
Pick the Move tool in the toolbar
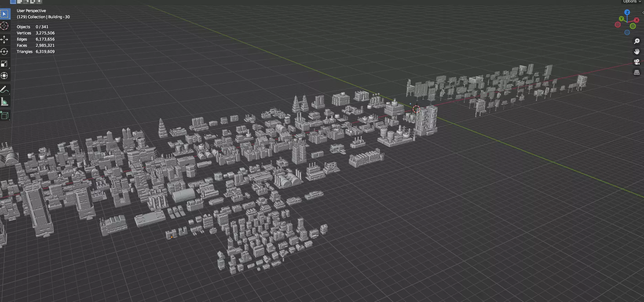[x=4, y=40]
